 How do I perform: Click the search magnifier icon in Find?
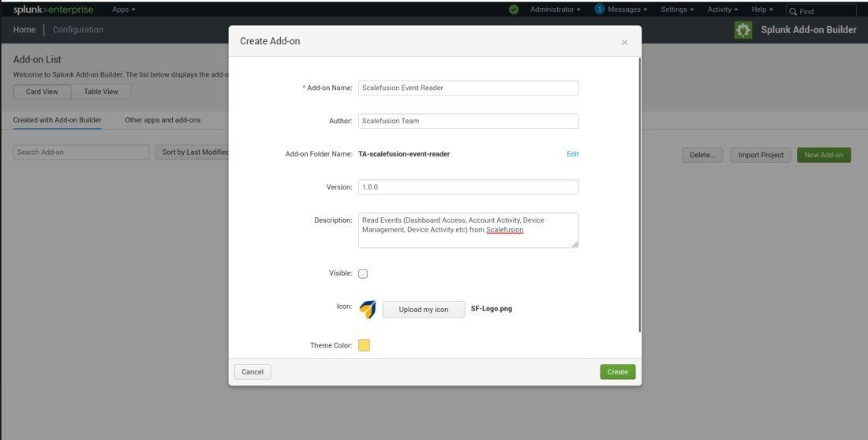click(x=793, y=12)
